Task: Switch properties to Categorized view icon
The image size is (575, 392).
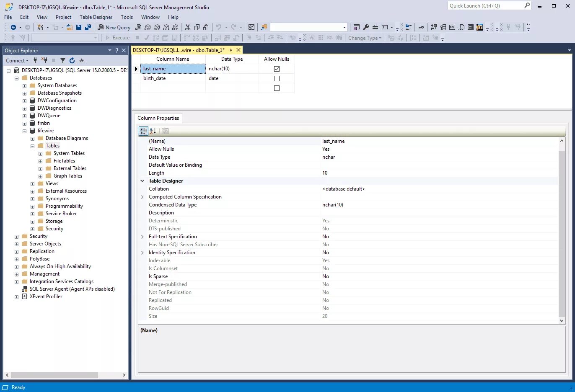Action: click(143, 131)
